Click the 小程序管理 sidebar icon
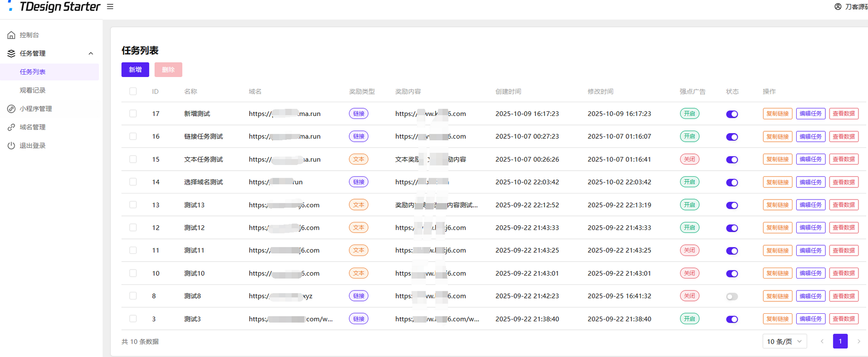868x357 pixels. pos(11,109)
